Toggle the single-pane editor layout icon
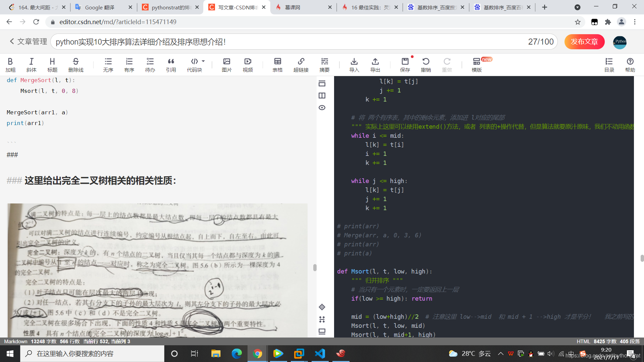 (322, 83)
